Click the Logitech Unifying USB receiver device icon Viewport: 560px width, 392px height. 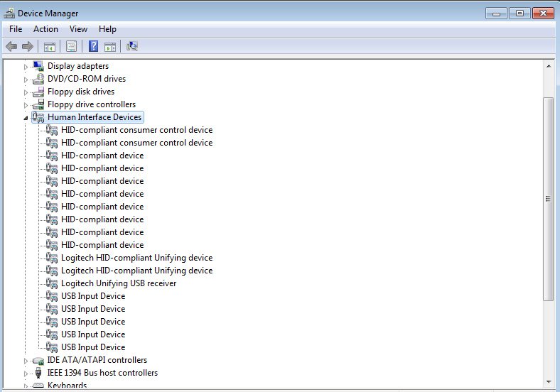coord(52,283)
